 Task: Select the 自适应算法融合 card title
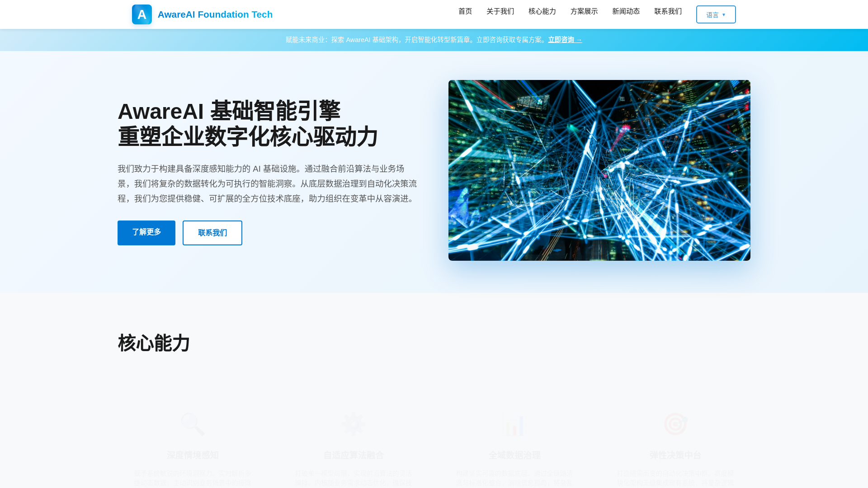(x=354, y=455)
